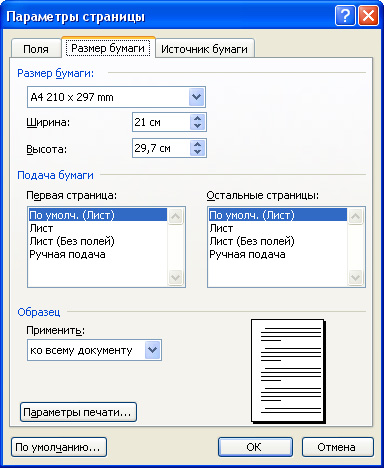Increase Ширина with the up arrow
Image resolution: width=384 pixels, height=468 pixels.
[197, 118]
